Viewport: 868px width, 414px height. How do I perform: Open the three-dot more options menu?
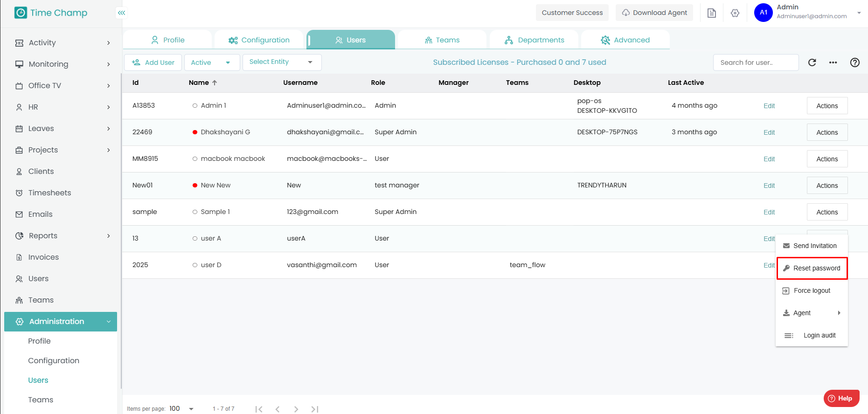point(833,62)
